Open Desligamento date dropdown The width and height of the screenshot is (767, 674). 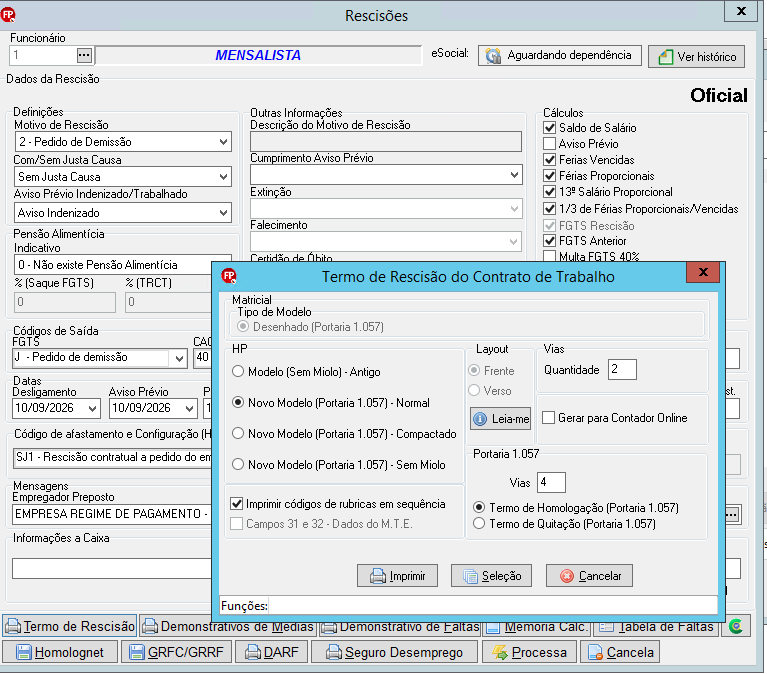[92, 408]
